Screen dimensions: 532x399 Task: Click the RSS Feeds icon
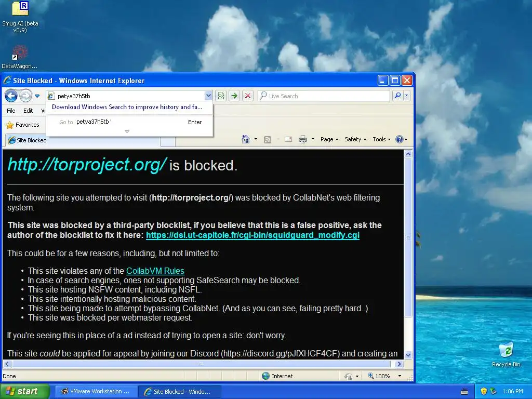click(x=268, y=139)
